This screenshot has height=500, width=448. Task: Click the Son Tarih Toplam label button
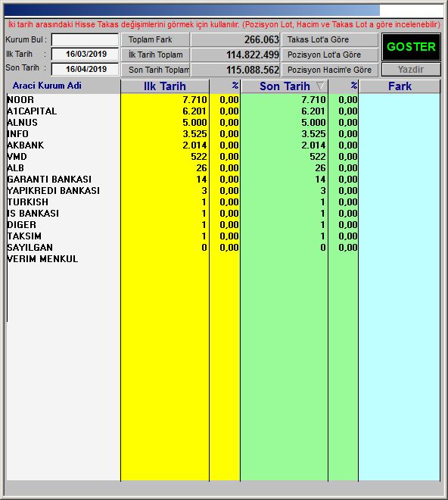[155, 70]
